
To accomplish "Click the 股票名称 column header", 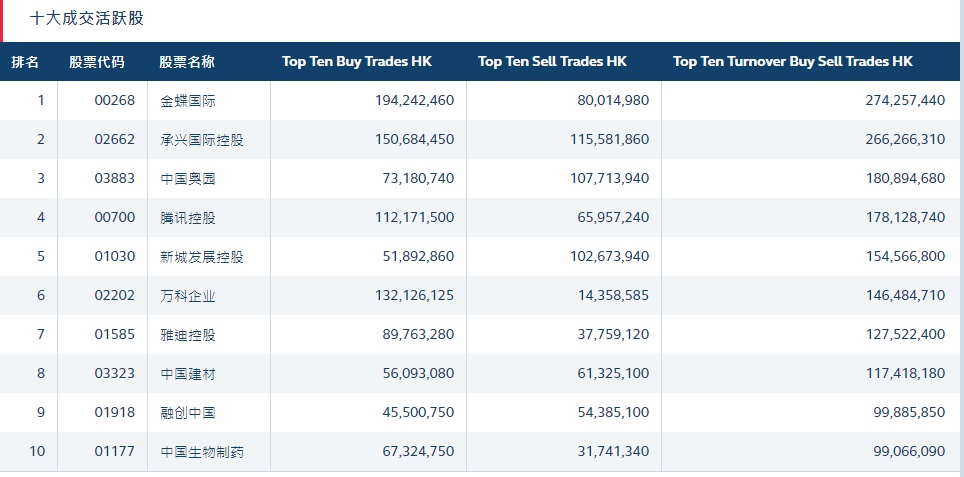I will coord(187,61).
